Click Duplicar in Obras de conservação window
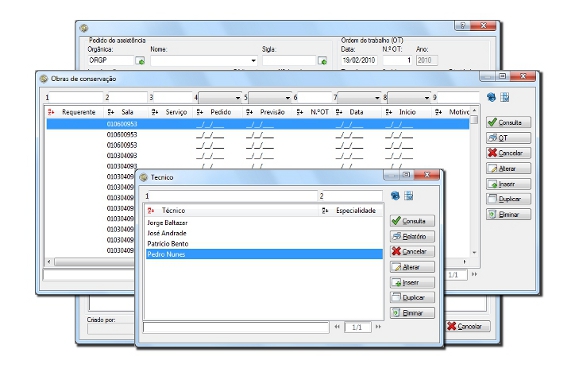 [508, 199]
